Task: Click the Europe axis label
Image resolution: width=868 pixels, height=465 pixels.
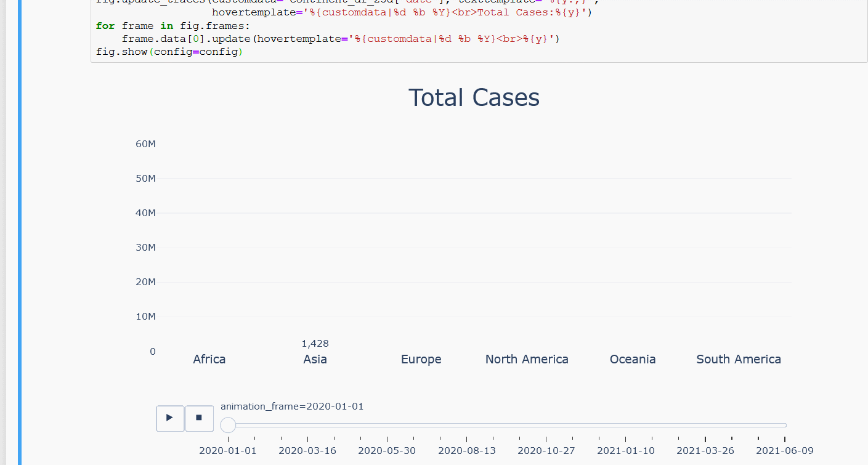Action: click(421, 359)
